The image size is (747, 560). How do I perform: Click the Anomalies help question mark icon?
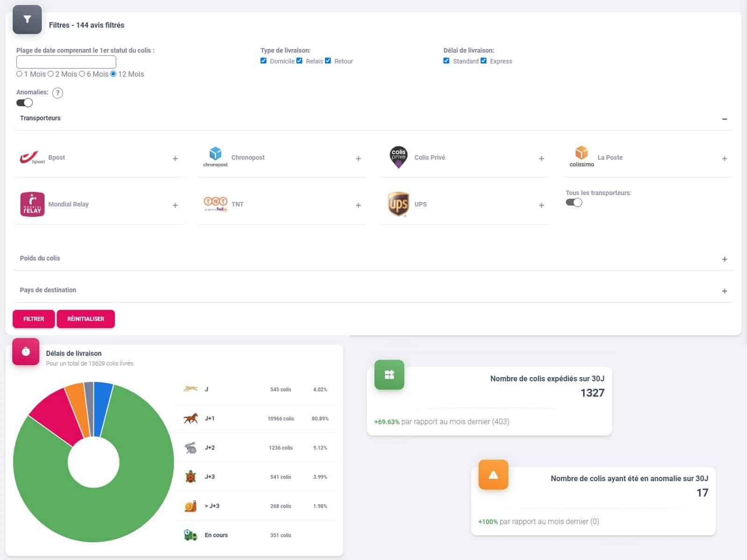click(x=57, y=93)
